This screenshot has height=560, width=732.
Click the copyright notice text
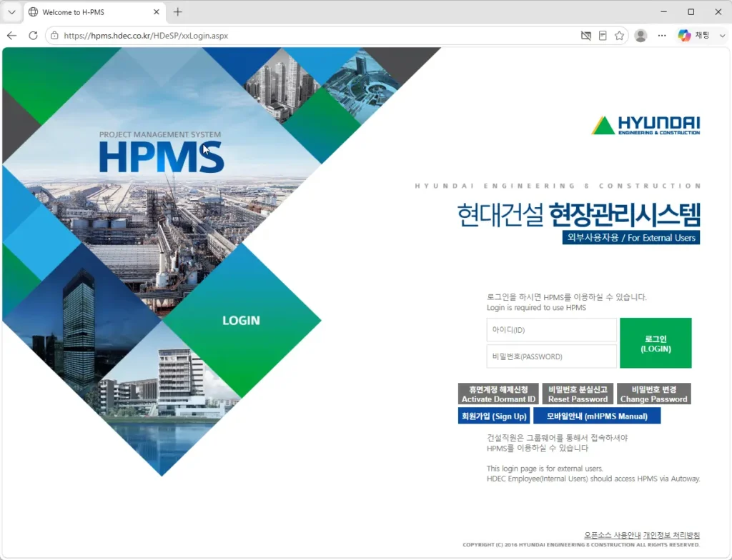(581, 544)
